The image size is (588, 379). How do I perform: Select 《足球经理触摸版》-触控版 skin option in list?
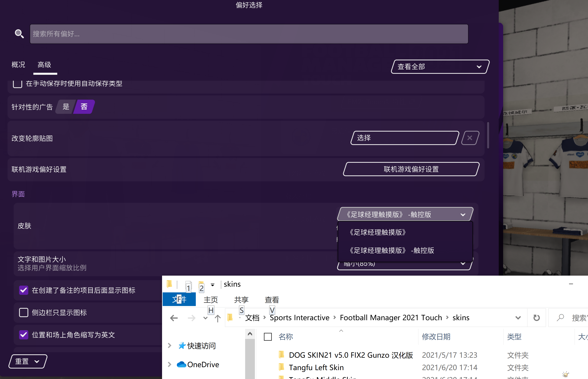(x=405, y=250)
